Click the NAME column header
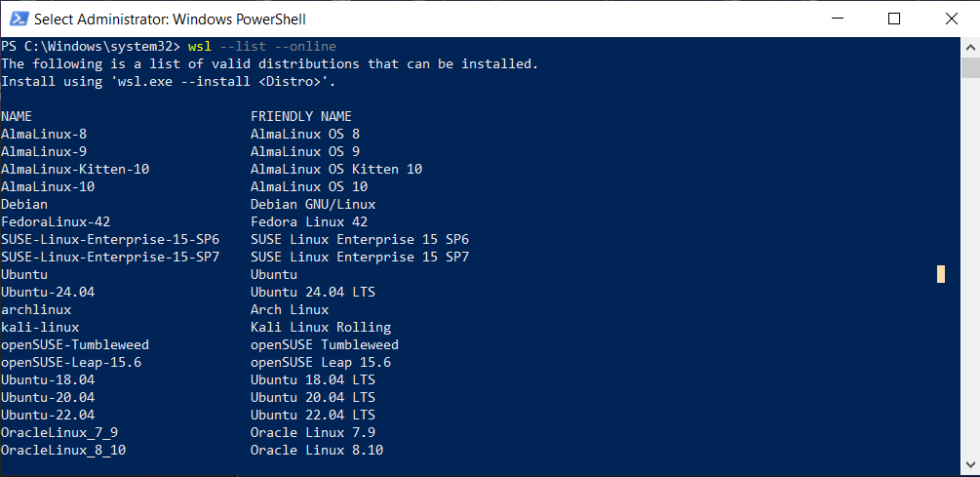This screenshot has width=980, height=477. tap(17, 116)
